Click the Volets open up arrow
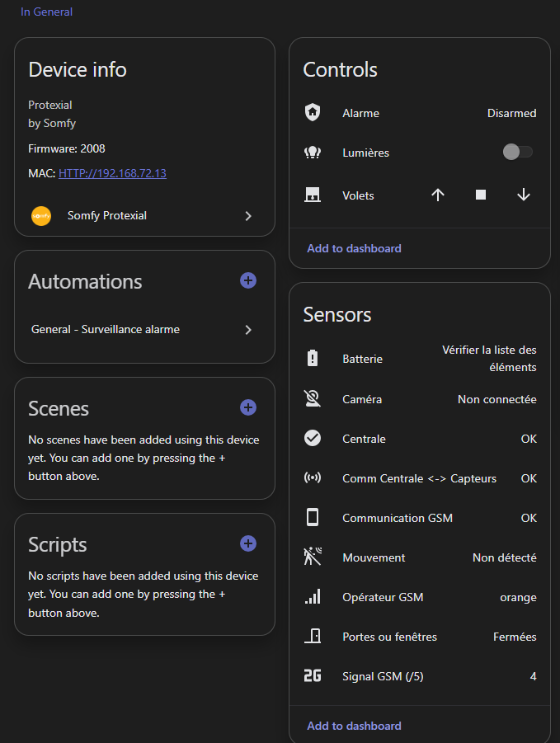Image resolution: width=560 pixels, height=743 pixels. pyautogui.click(x=438, y=195)
